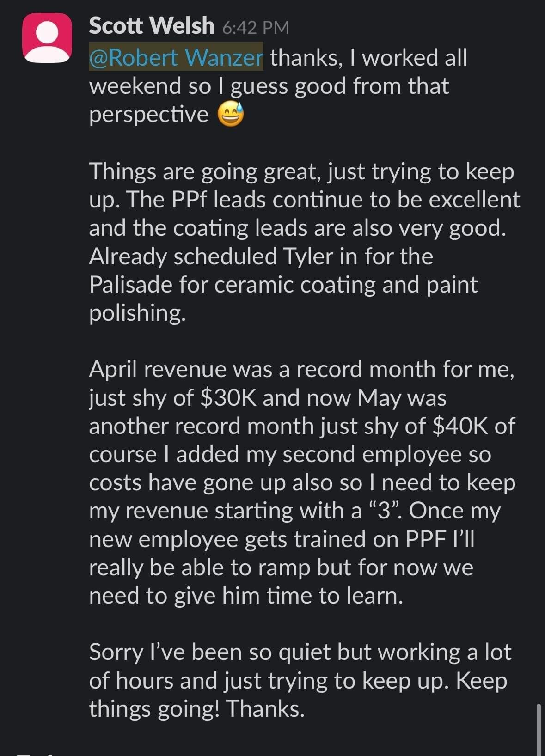545x756 pixels.
Task: Click the 6:42 PM message timestamp
Action: (x=256, y=27)
